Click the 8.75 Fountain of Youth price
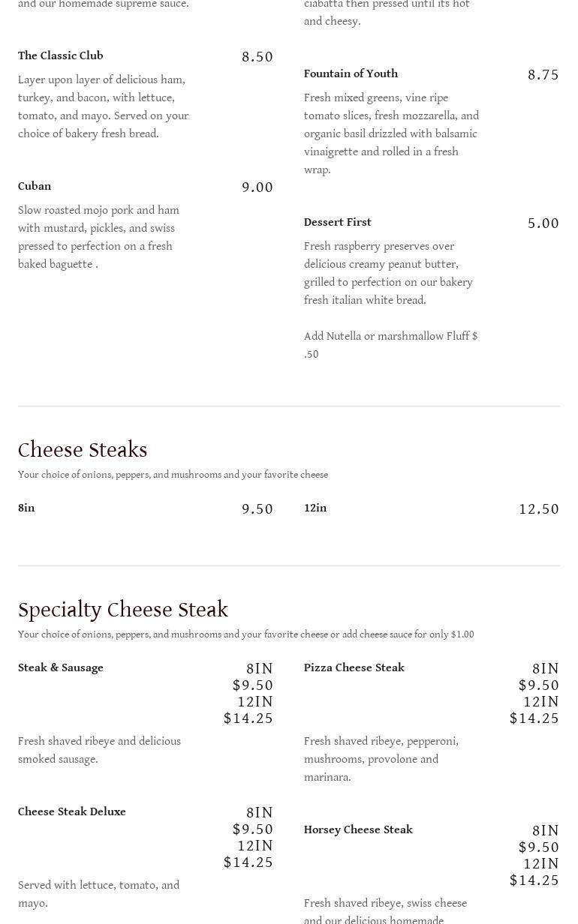This screenshot has width=578, height=924. pyautogui.click(x=543, y=75)
